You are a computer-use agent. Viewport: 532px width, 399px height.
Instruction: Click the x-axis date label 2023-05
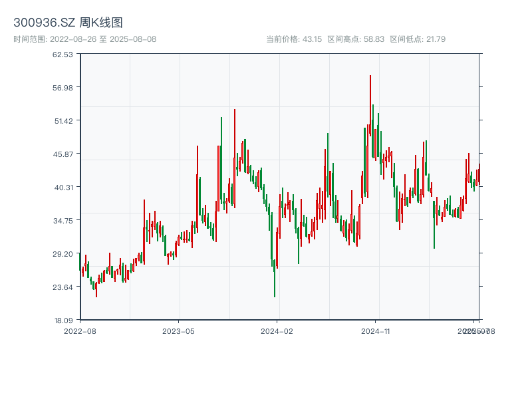(178, 331)
